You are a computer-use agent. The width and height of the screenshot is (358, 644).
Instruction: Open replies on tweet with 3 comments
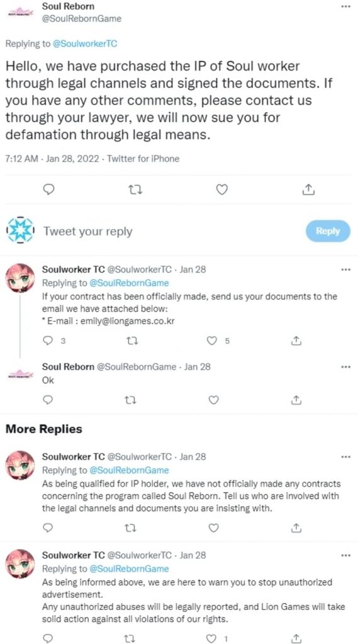48,340
